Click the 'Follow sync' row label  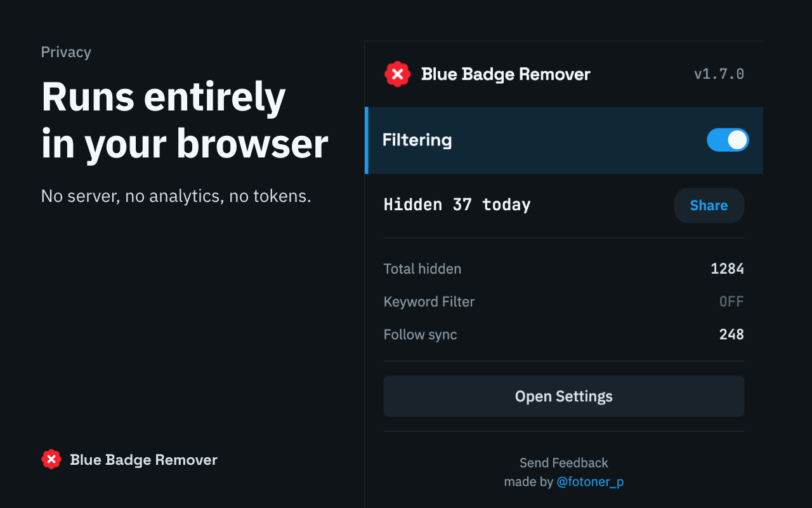pyautogui.click(x=421, y=335)
